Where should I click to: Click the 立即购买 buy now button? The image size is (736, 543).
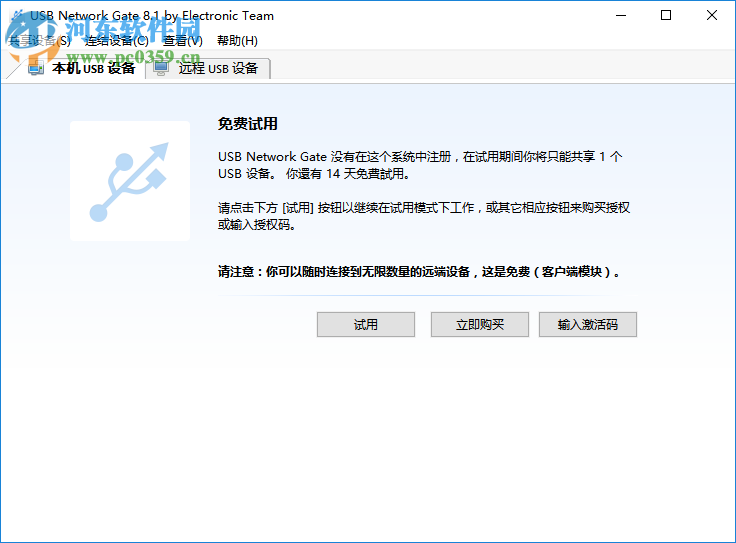point(480,324)
